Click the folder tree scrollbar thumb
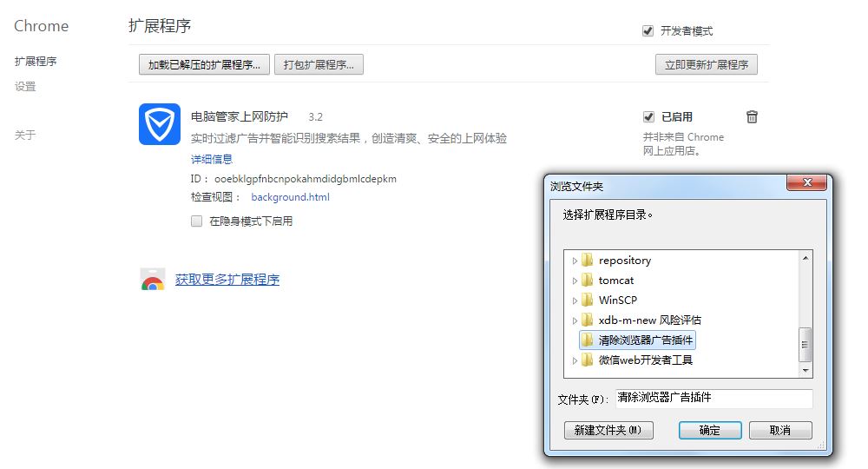This screenshot has width=868, height=469. click(x=806, y=345)
